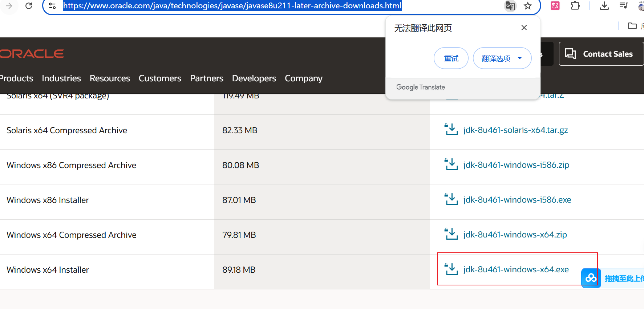The width and height of the screenshot is (644, 309).
Task: Open the browser downloads icon
Action: (604, 6)
